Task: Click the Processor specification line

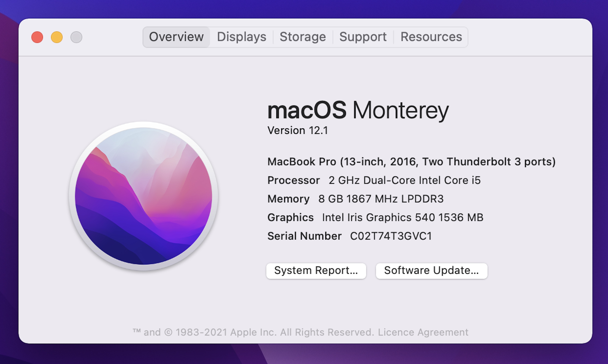Action: click(x=374, y=180)
